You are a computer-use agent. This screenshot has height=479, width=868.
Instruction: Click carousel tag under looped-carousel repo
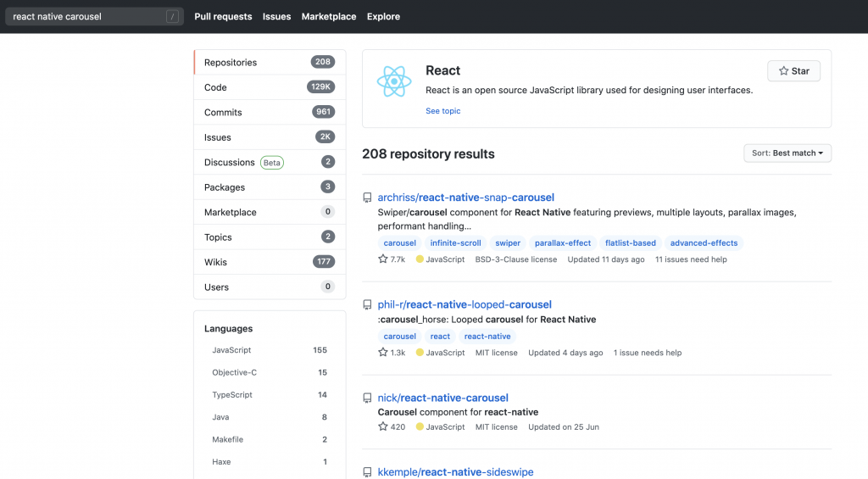[x=400, y=336]
